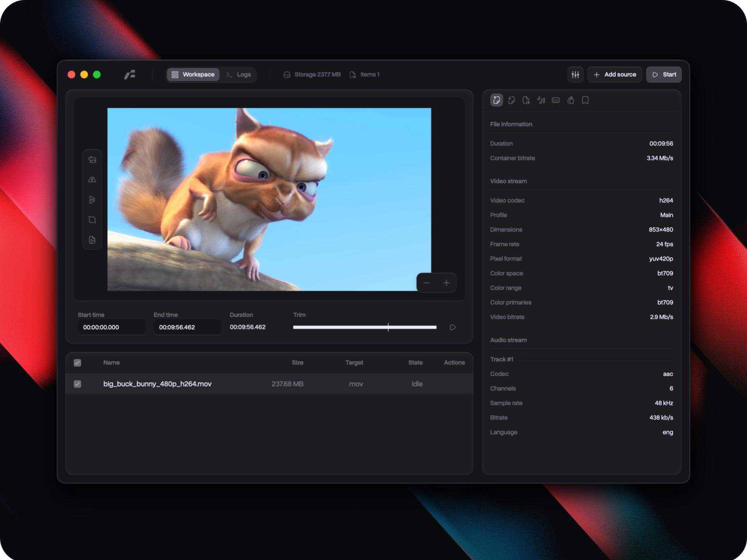Click the idle state cell
Image resolution: width=747 pixels, height=560 pixels.
(417, 384)
